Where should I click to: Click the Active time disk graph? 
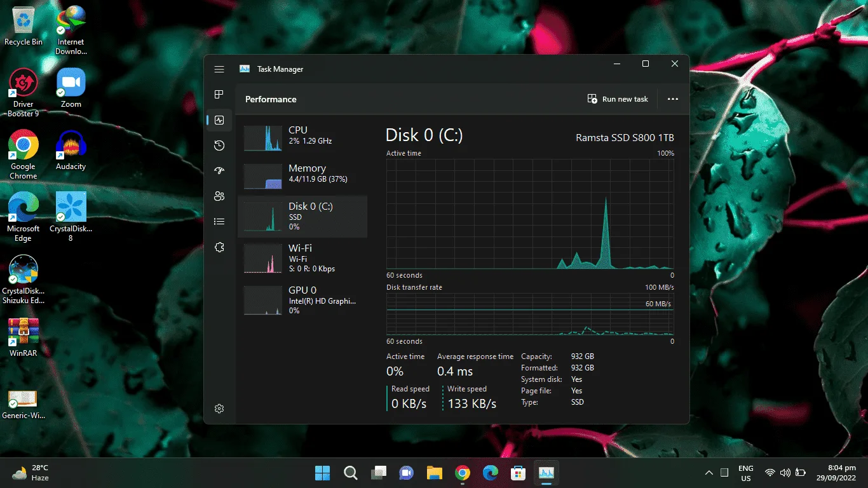[530, 214]
